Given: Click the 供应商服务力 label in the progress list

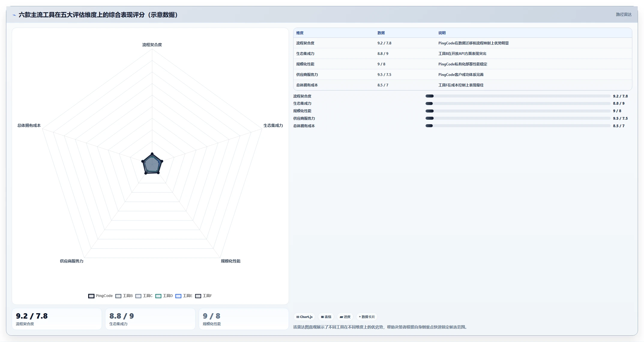Looking at the screenshot, I should (304, 118).
